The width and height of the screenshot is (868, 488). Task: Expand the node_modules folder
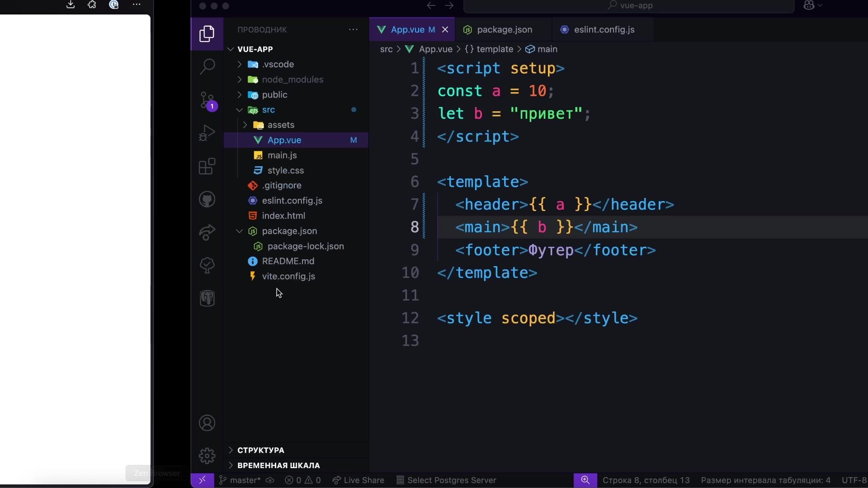click(239, 80)
